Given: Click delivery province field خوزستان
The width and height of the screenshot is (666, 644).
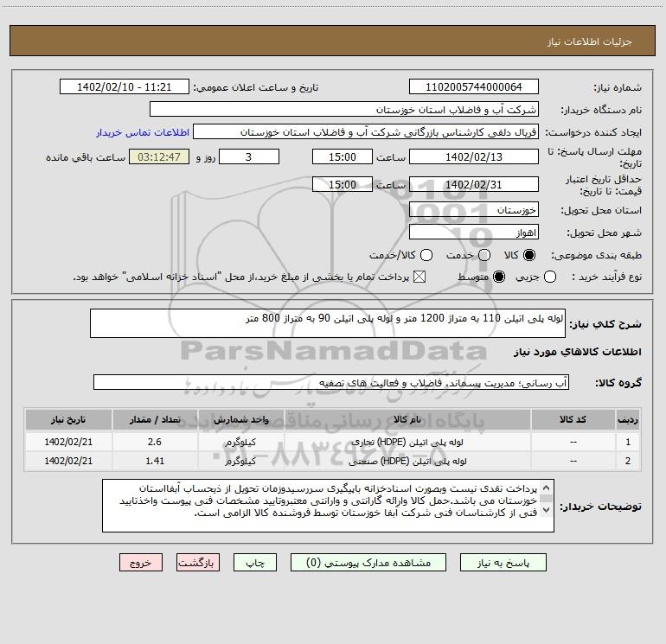Looking at the screenshot, I should click(x=474, y=209).
